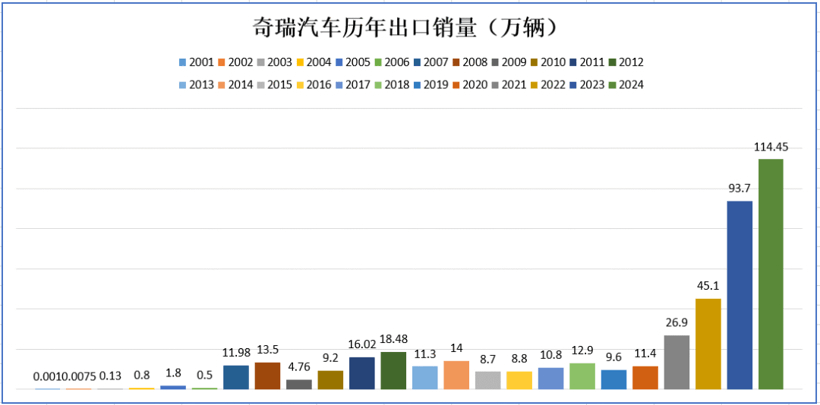Click the light orange bar under 14

[456, 375]
